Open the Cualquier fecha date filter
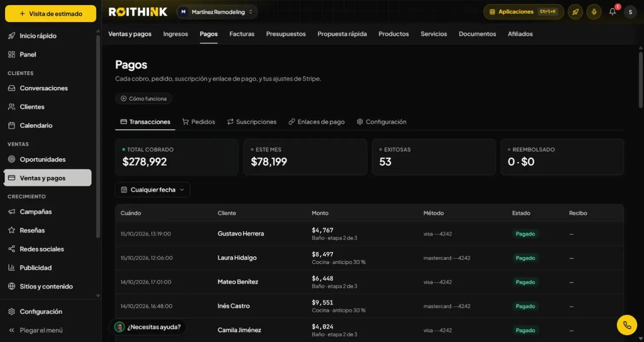The height and width of the screenshot is (342, 644). [x=152, y=190]
